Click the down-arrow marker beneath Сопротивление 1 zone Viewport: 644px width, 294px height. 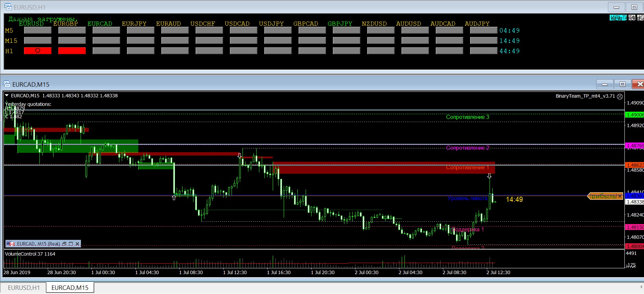click(489, 176)
